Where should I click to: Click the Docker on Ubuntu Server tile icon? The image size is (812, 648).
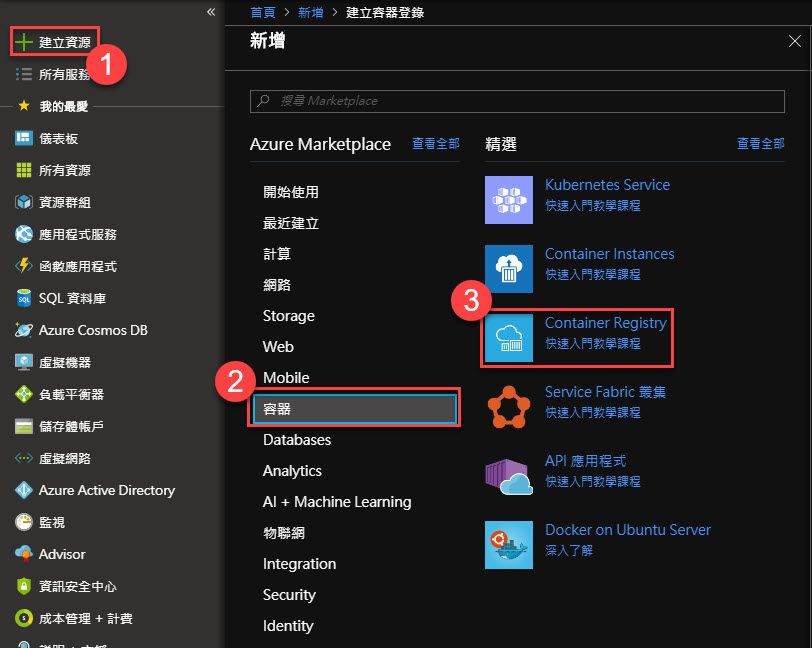coord(509,545)
